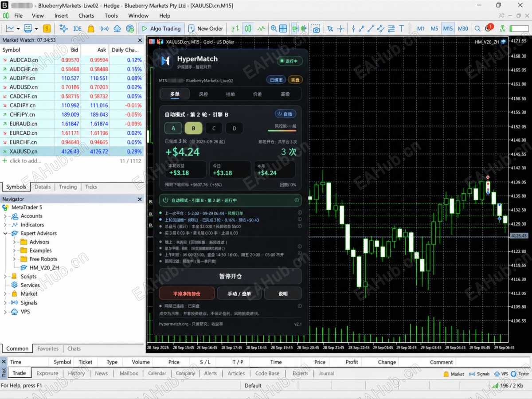
Task: Switch to M5 timeframe
Action: pyautogui.click(x=434, y=28)
